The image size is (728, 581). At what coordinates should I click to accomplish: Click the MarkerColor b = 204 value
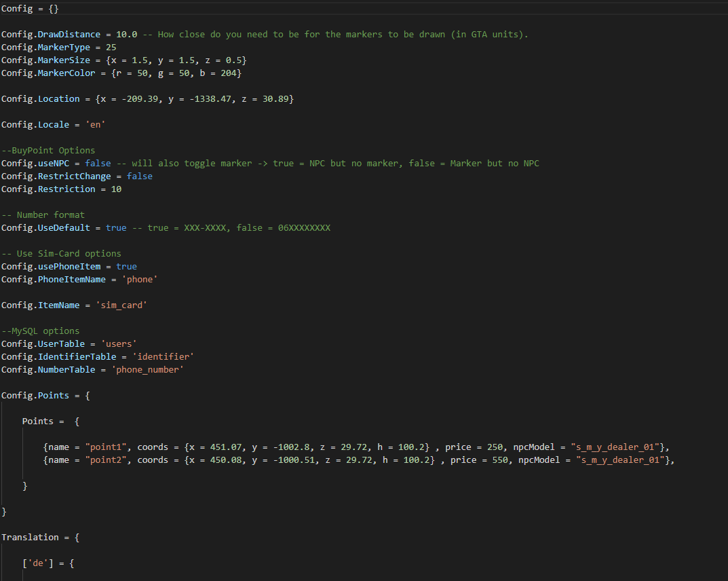221,73
